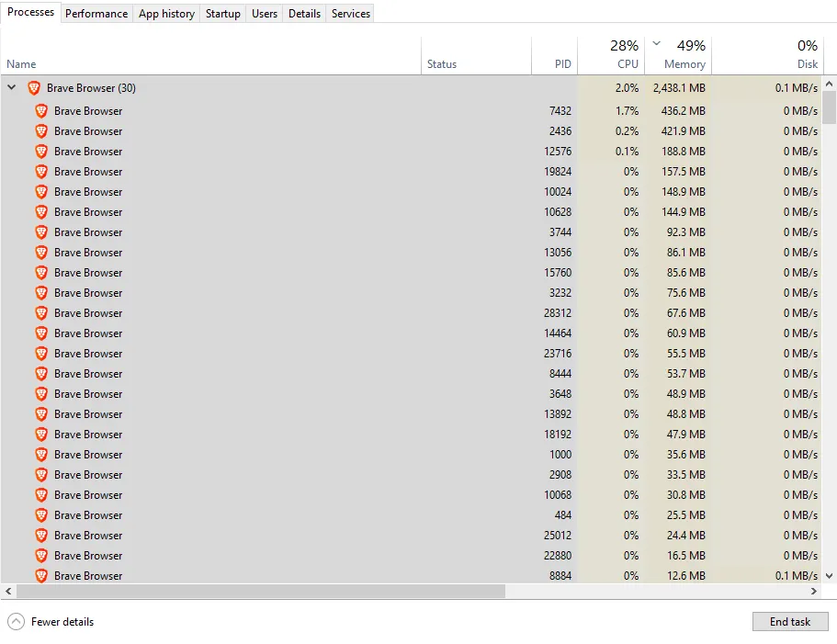Sort by the Memory column header

coord(678,55)
